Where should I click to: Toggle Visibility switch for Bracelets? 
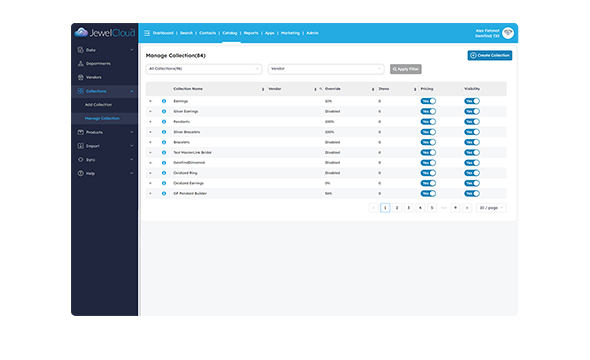coord(472,142)
